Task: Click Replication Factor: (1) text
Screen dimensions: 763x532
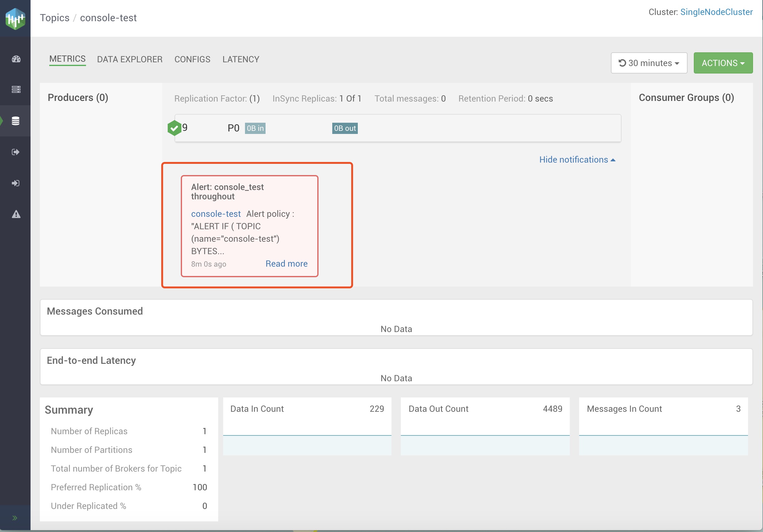Action: (217, 99)
